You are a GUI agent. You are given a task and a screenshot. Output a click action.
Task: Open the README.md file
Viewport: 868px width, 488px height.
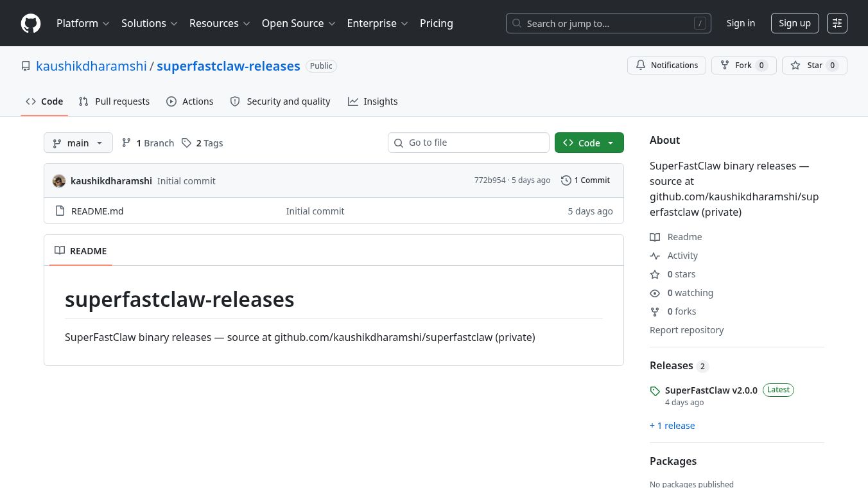pyautogui.click(x=98, y=211)
